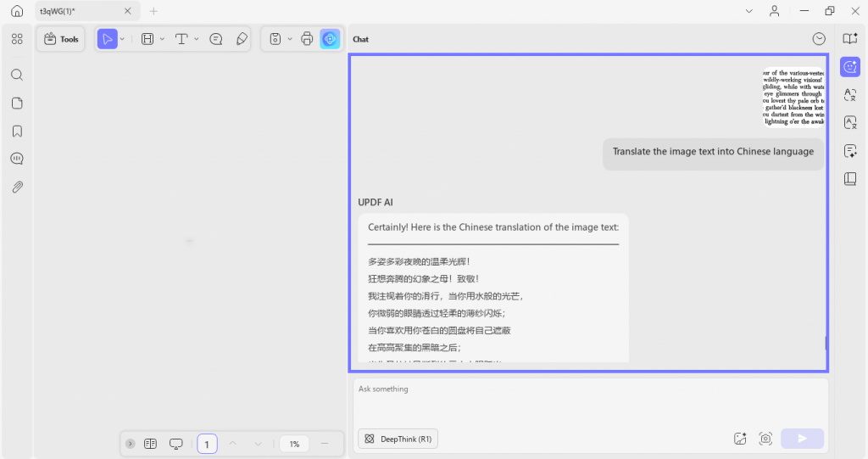Open the thumbnails grid panel
Viewport: 868px width, 459px height.
tap(17, 39)
